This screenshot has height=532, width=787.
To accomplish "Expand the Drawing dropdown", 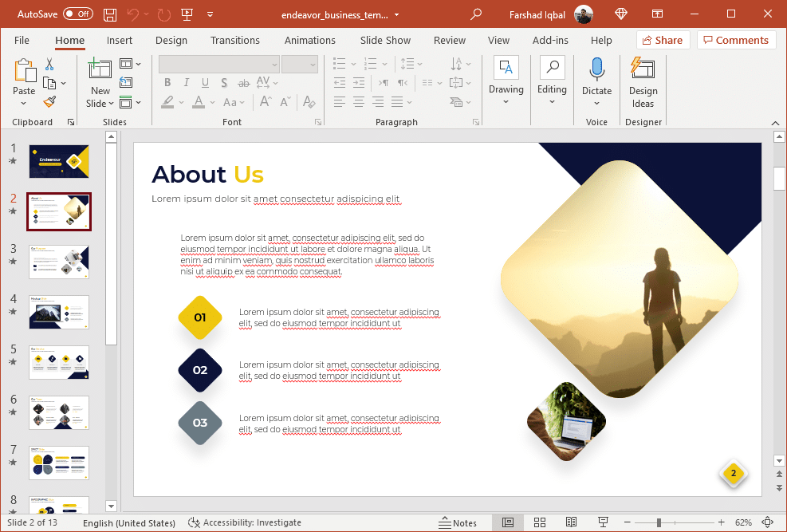I will click(506, 82).
